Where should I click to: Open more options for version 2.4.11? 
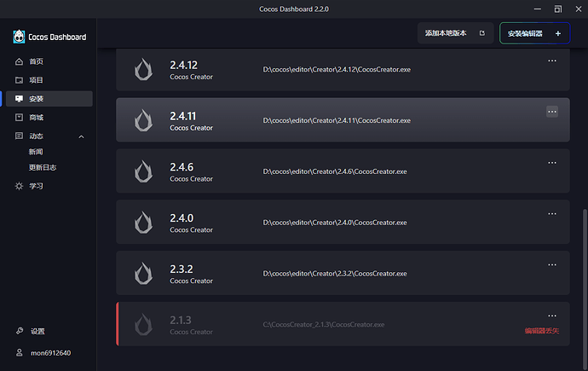click(552, 112)
